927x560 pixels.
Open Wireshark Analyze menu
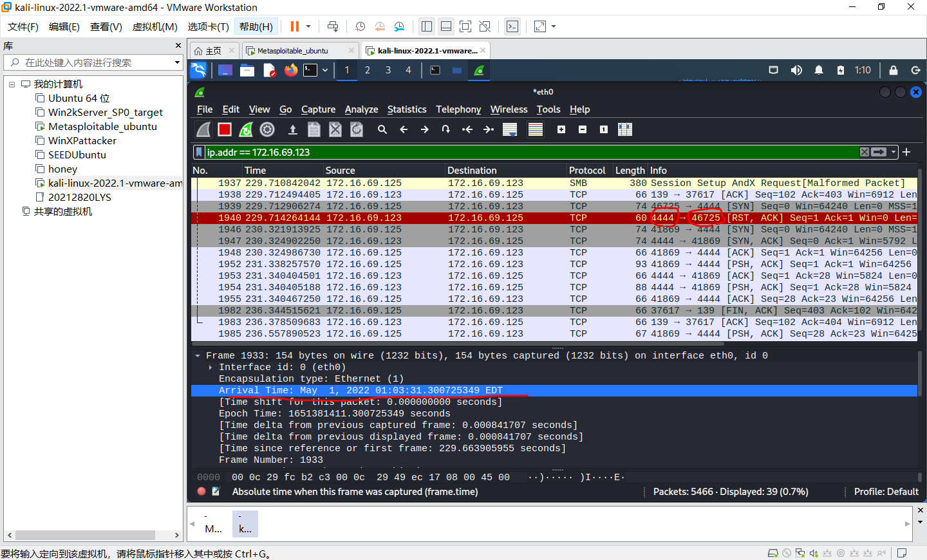click(x=361, y=109)
